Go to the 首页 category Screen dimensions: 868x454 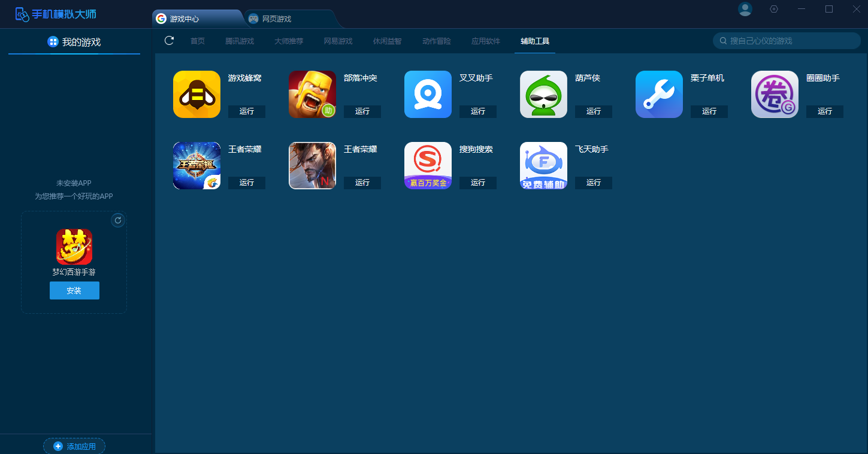tap(198, 41)
